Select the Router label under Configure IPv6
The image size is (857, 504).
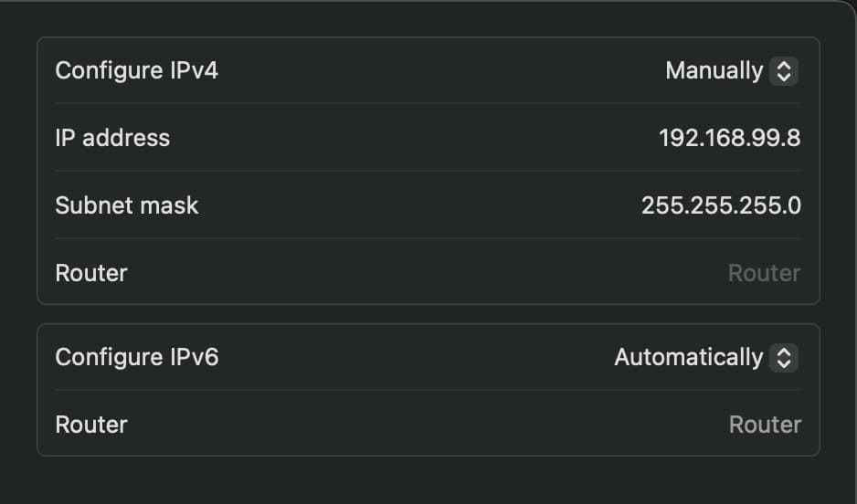pos(91,425)
